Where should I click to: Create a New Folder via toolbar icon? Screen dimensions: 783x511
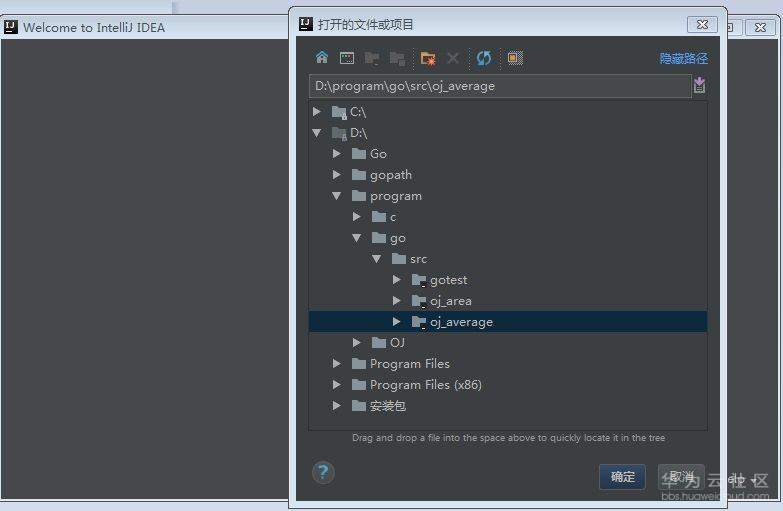[428, 58]
